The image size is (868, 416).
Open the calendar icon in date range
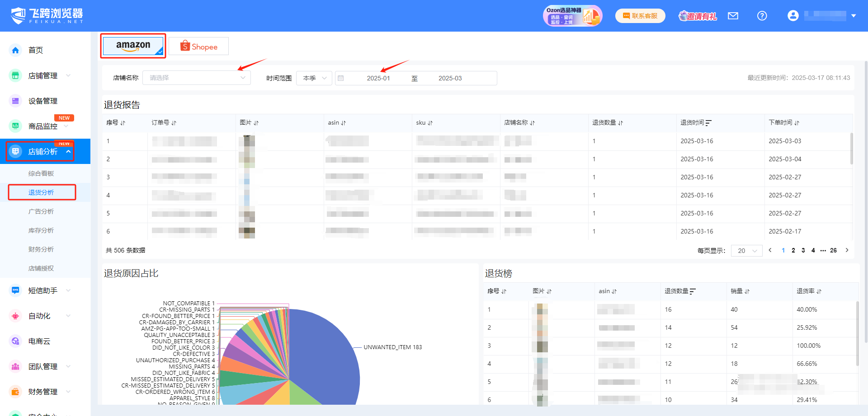pos(341,78)
